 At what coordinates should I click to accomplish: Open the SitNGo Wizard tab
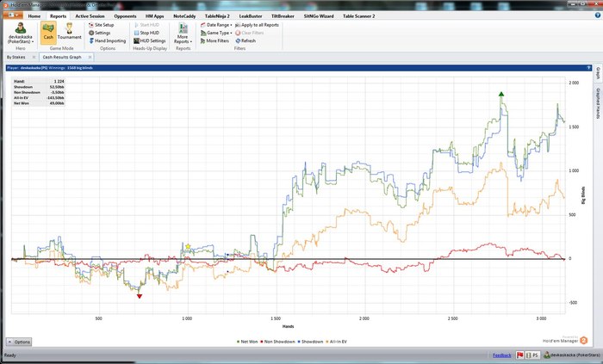[319, 16]
